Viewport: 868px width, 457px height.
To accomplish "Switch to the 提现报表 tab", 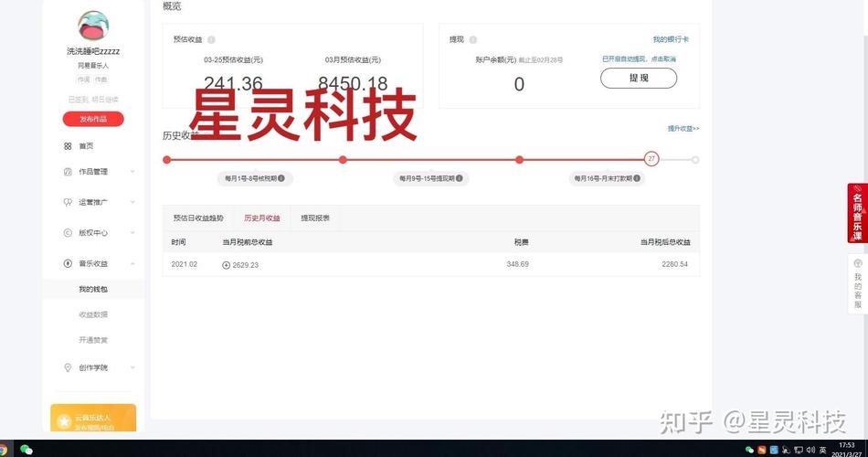I will [x=315, y=218].
